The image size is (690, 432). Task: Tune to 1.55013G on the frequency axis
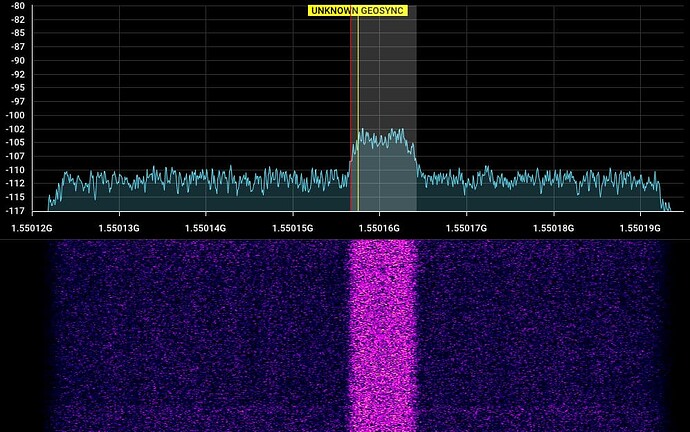coord(118,229)
